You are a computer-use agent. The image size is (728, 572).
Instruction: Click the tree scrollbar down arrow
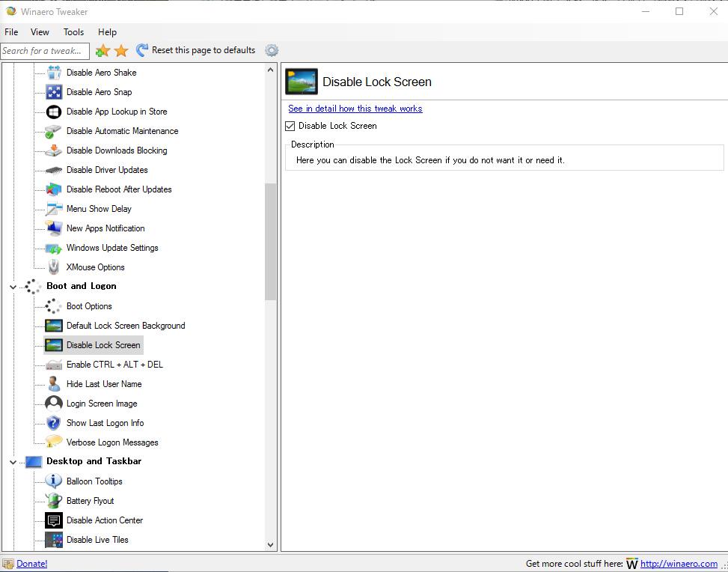[270, 544]
